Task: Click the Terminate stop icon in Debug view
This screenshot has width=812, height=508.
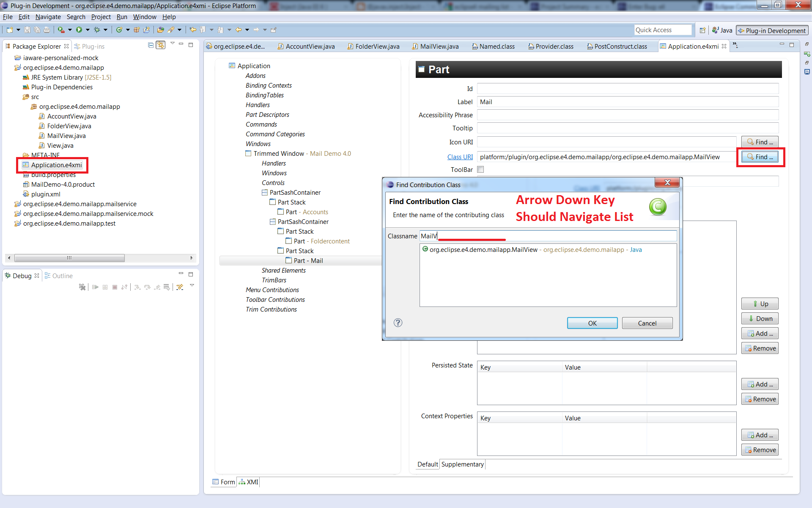Action: [115, 287]
